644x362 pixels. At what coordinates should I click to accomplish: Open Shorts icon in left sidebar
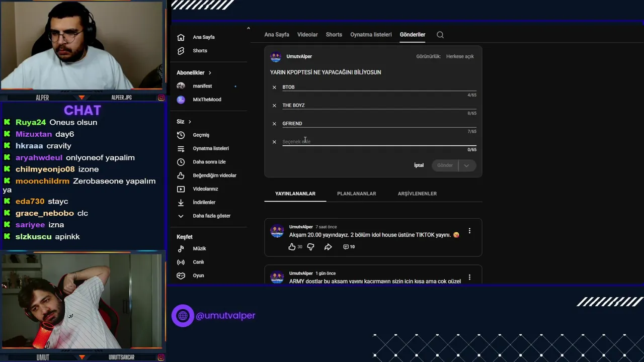click(x=181, y=51)
